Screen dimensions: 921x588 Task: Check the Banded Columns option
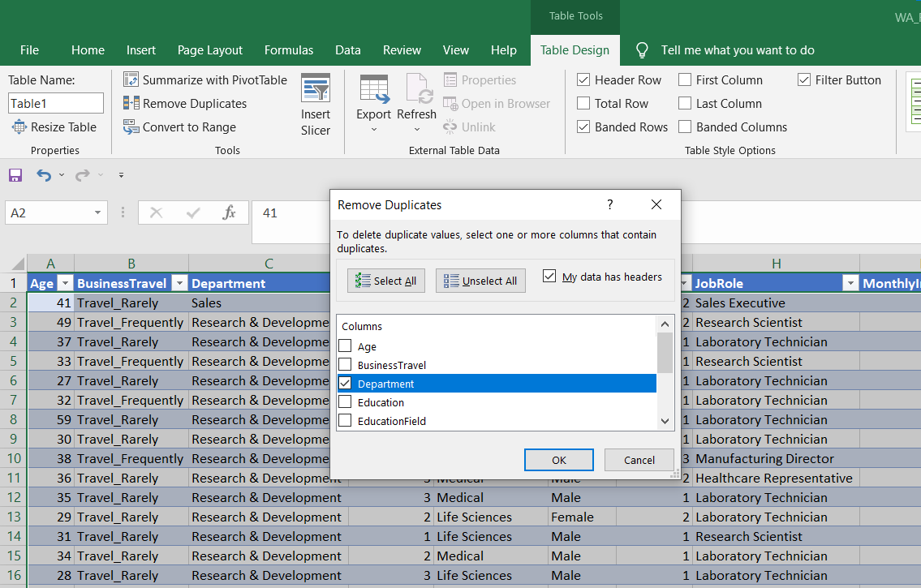(x=685, y=127)
